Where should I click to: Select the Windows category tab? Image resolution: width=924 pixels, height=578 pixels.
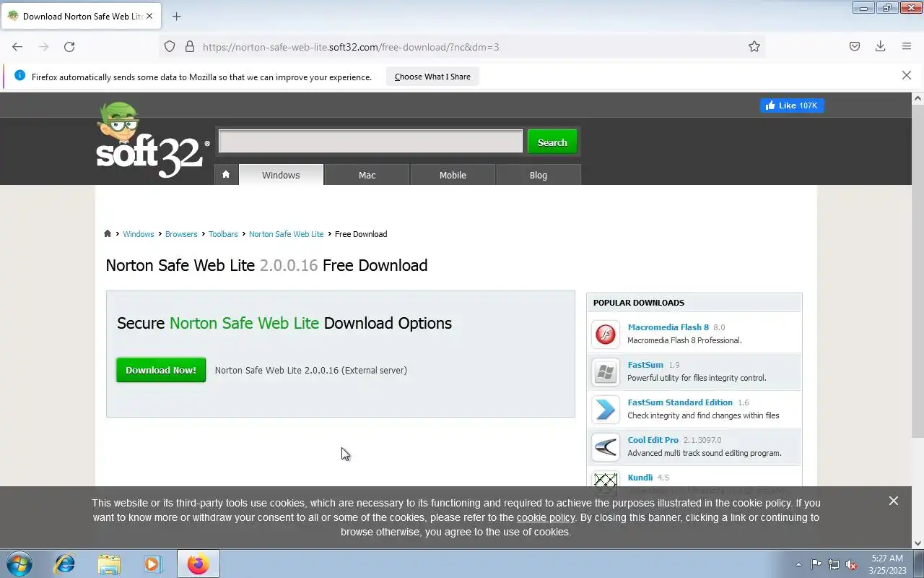point(281,175)
